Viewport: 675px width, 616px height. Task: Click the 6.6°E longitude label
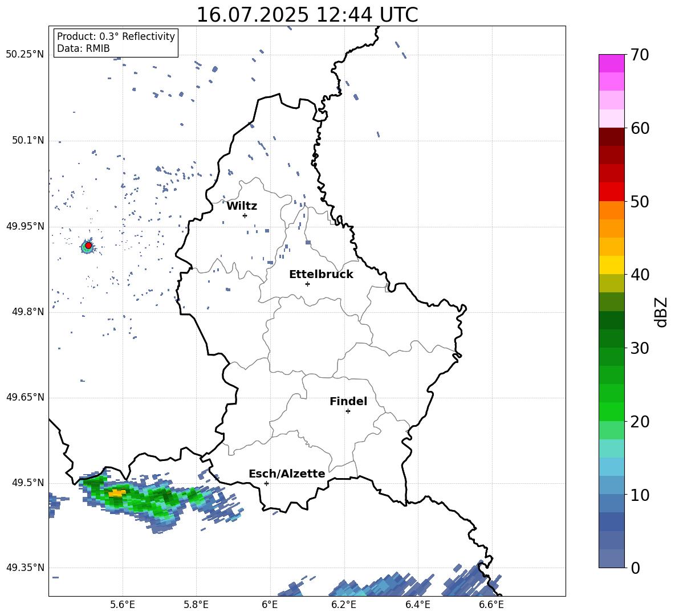point(491,605)
